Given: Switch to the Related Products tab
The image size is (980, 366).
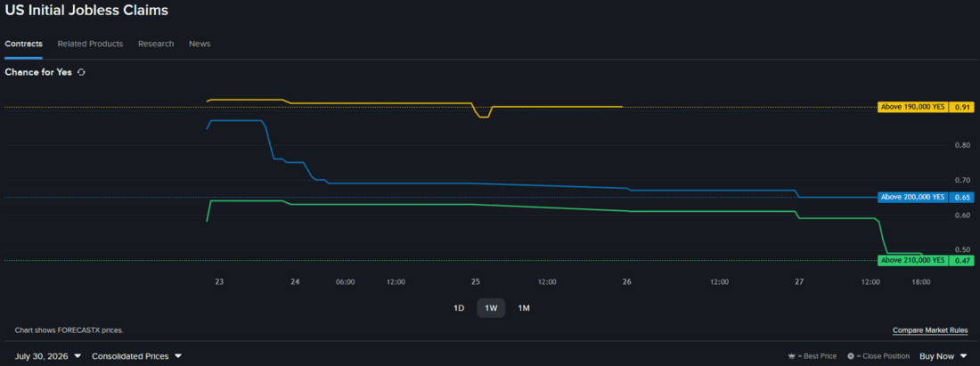Looking at the screenshot, I should click(x=90, y=44).
